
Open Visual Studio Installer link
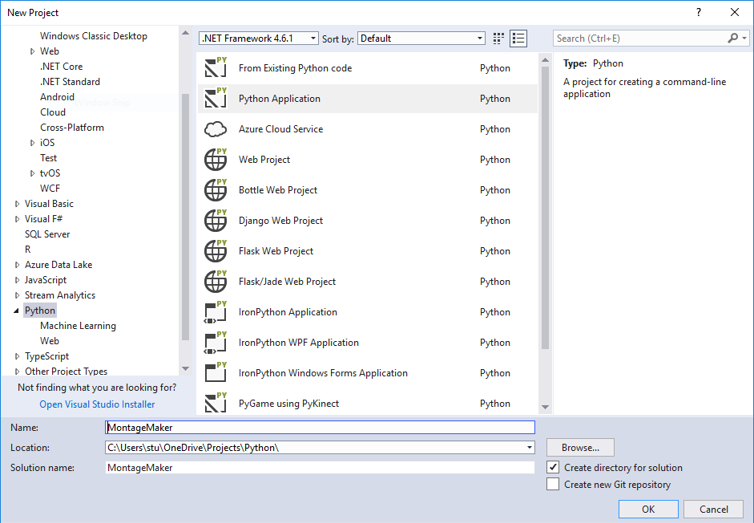(x=97, y=404)
